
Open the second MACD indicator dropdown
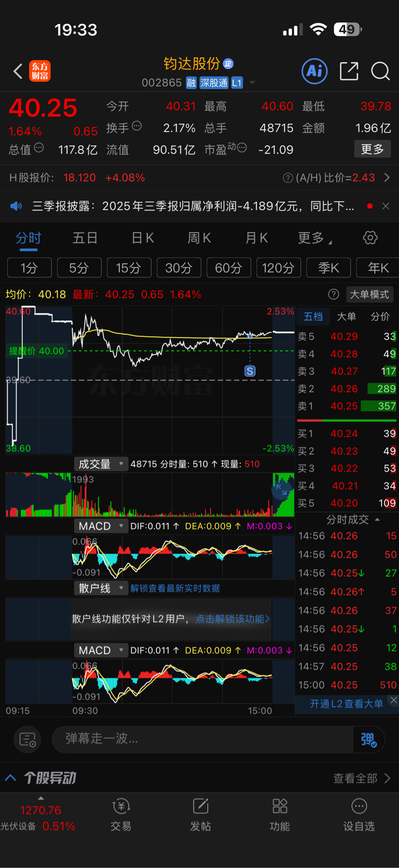[101, 650]
